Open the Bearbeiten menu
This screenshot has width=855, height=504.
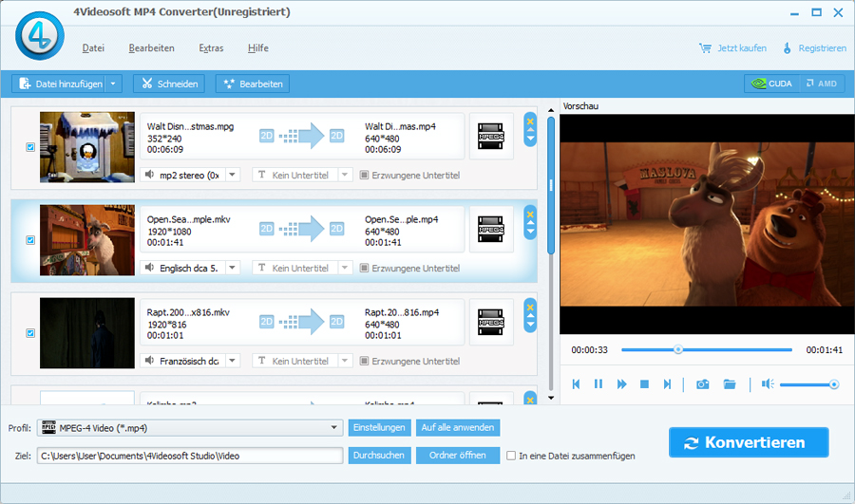pos(151,48)
